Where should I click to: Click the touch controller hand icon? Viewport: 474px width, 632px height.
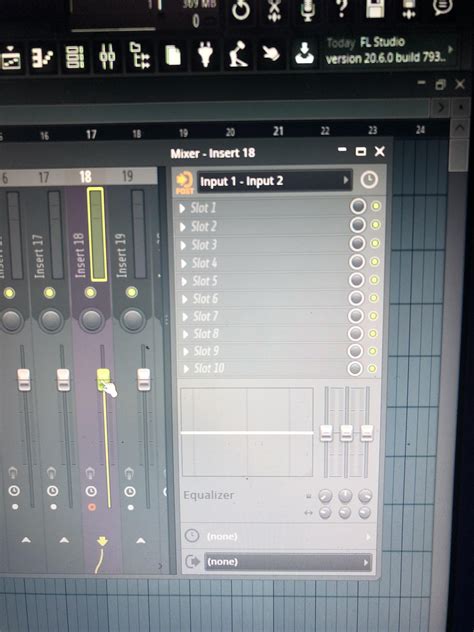coord(270,53)
